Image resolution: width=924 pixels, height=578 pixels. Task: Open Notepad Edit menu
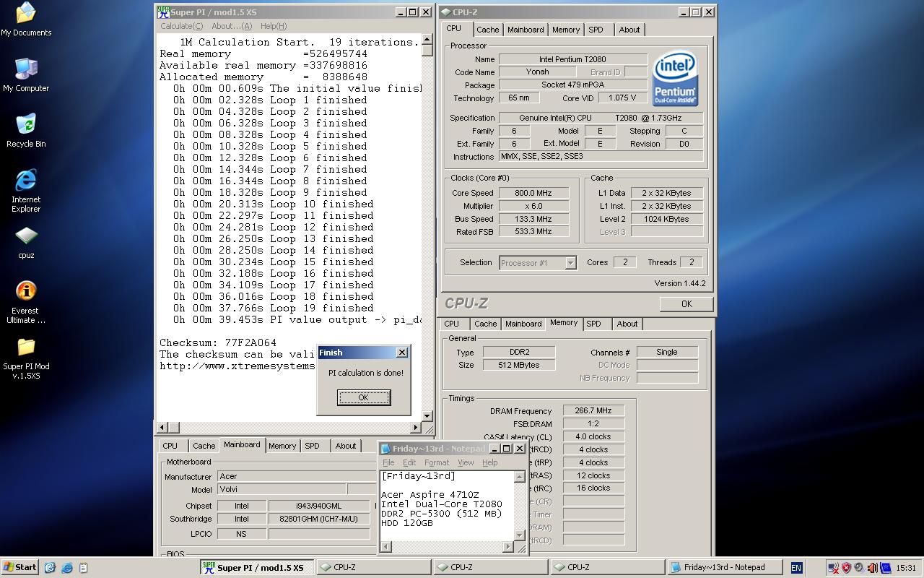click(409, 462)
